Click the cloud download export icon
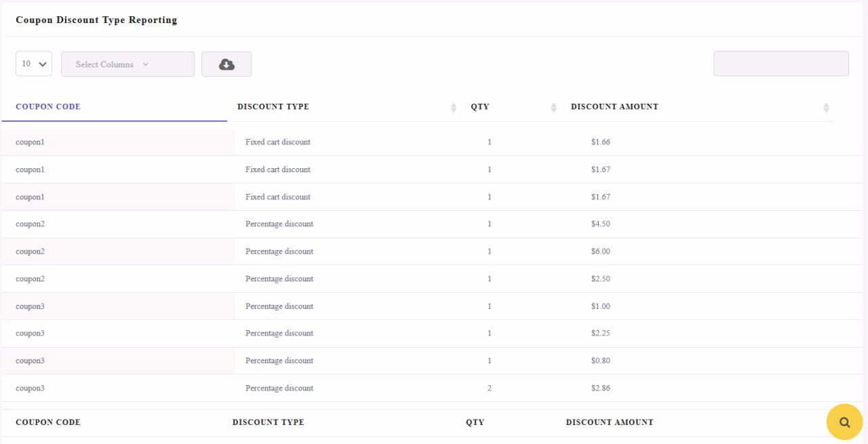Screen dimensions: 868x444 coord(226,64)
